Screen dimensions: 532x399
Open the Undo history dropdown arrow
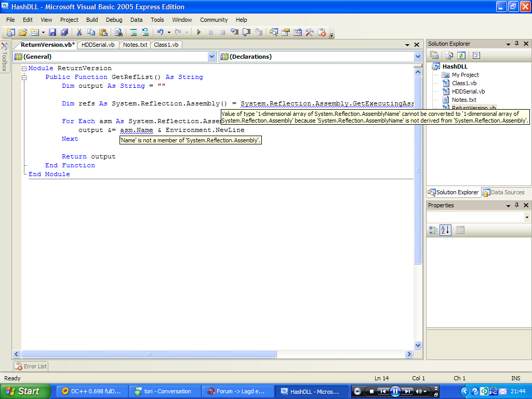169,33
